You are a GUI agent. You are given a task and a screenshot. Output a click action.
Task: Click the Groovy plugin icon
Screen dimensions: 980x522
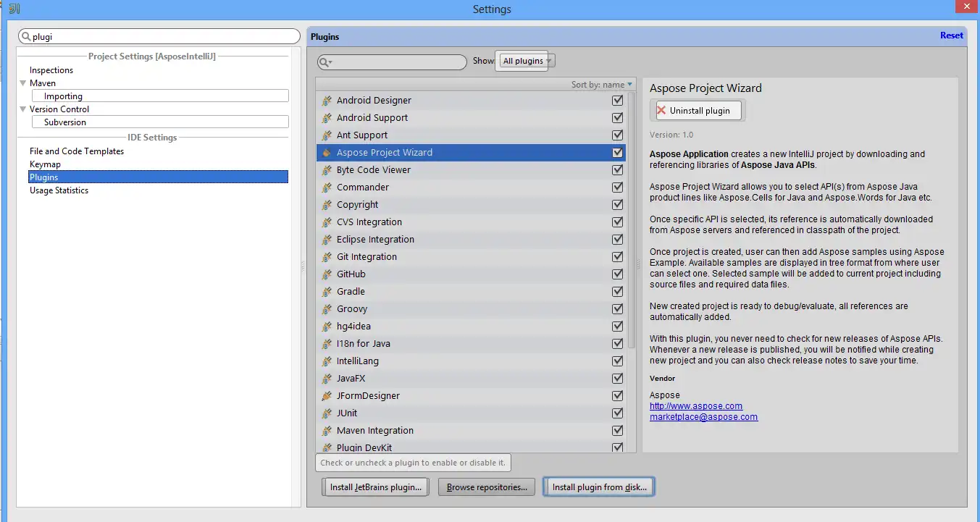pos(327,309)
